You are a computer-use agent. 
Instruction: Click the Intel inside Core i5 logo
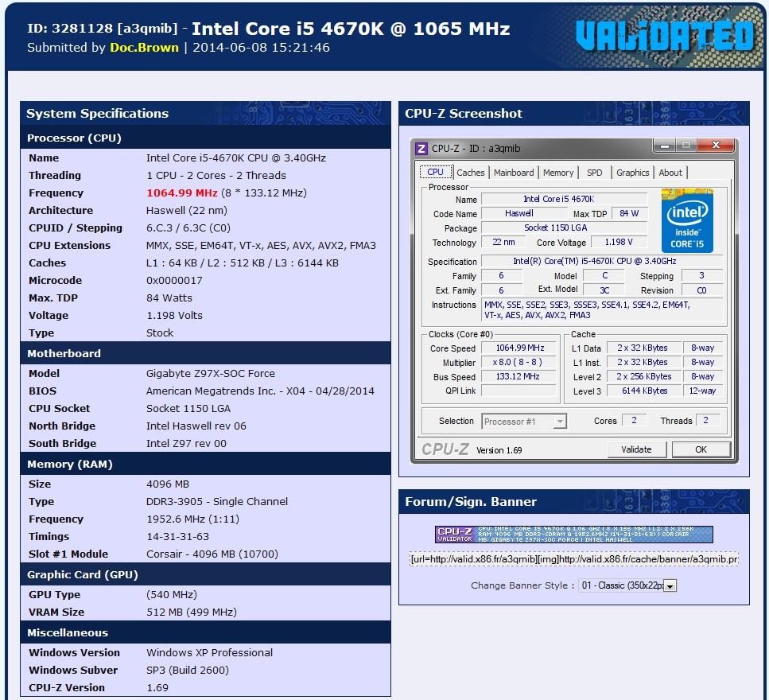pos(686,220)
